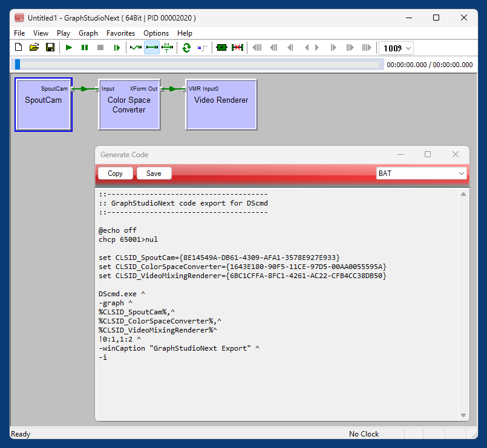Click the New graph document icon
Screen dimensions: 487x448
coord(19,48)
